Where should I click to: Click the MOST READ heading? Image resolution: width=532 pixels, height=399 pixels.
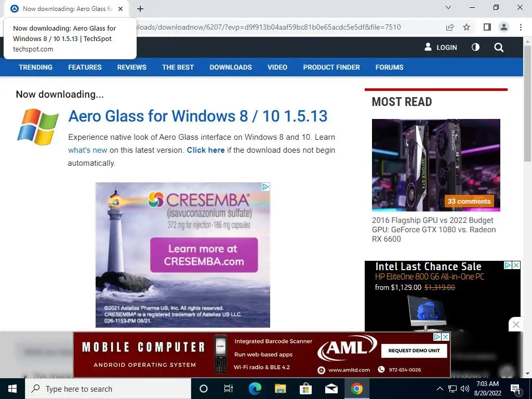402,102
